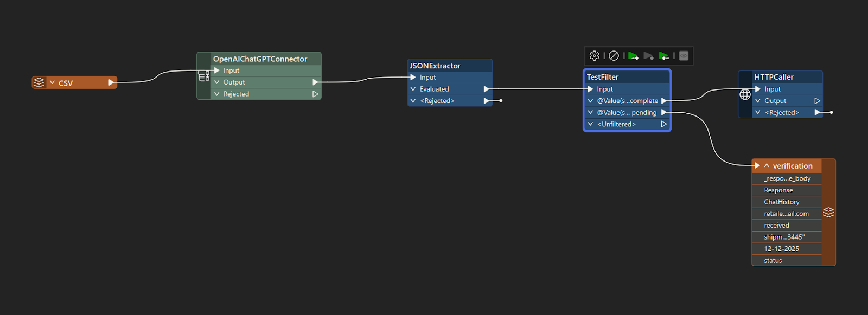Select the status attribute in verification
This screenshot has width=868, height=315.
click(773, 260)
